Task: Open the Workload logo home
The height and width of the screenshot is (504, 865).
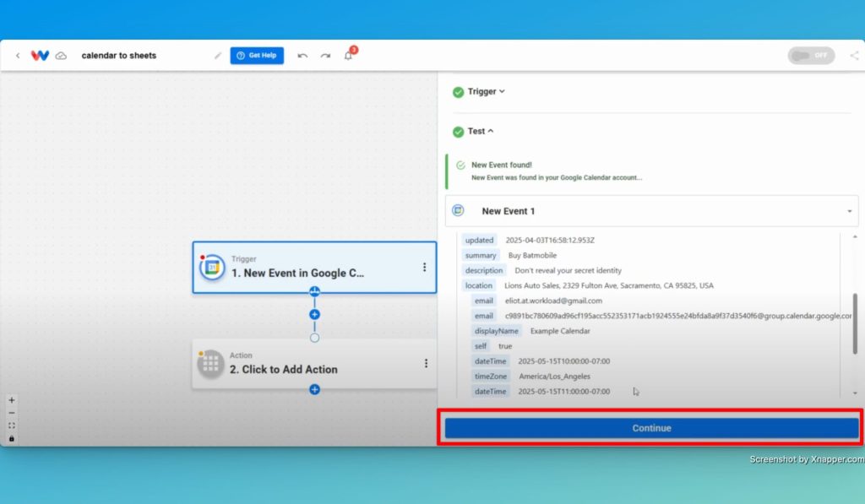Action: pyautogui.click(x=40, y=56)
